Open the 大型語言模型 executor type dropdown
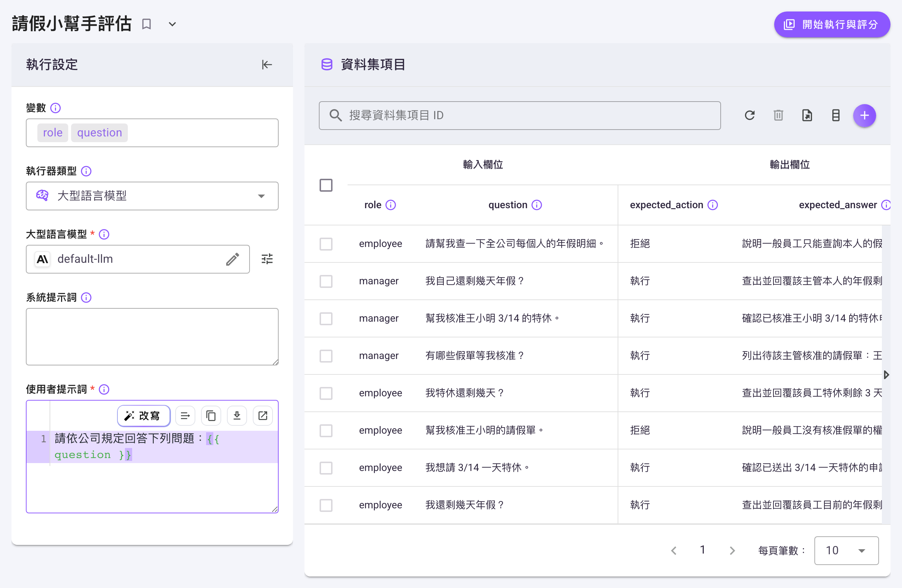This screenshot has height=588, width=902. pos(152,196)
